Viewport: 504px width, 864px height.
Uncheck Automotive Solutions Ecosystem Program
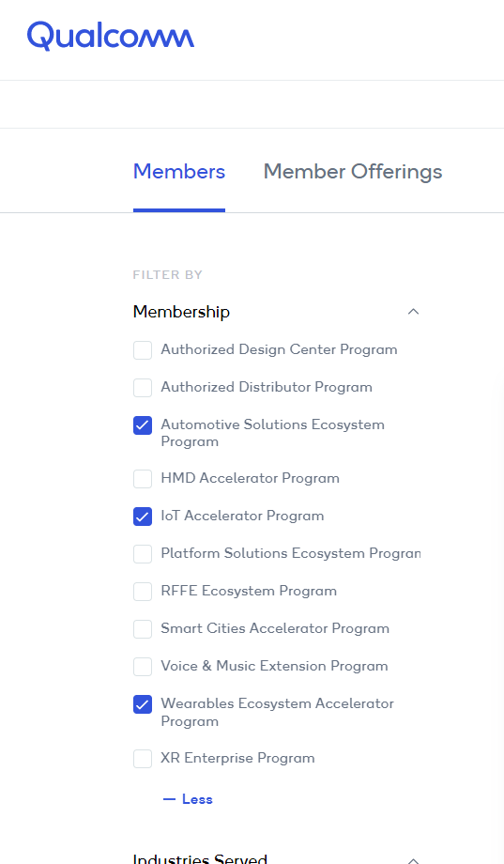pyautogui.click(x=143, y=425)
